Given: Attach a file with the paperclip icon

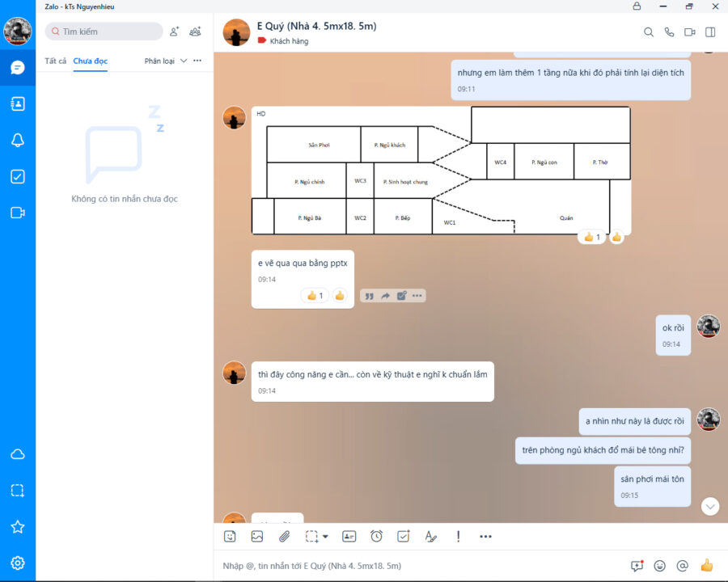Looking at the screenshot, I should click(284, 536).
